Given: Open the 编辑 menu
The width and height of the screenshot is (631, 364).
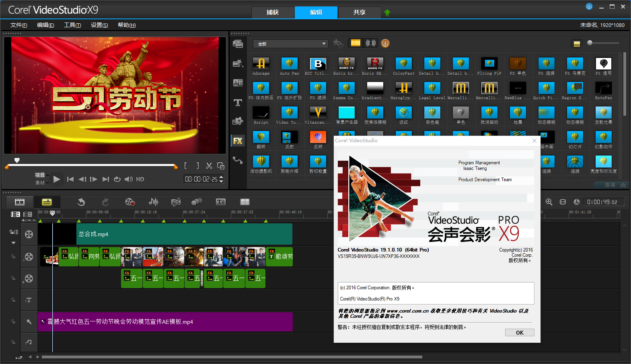Looking at the screenshot, I should [45, 25].
